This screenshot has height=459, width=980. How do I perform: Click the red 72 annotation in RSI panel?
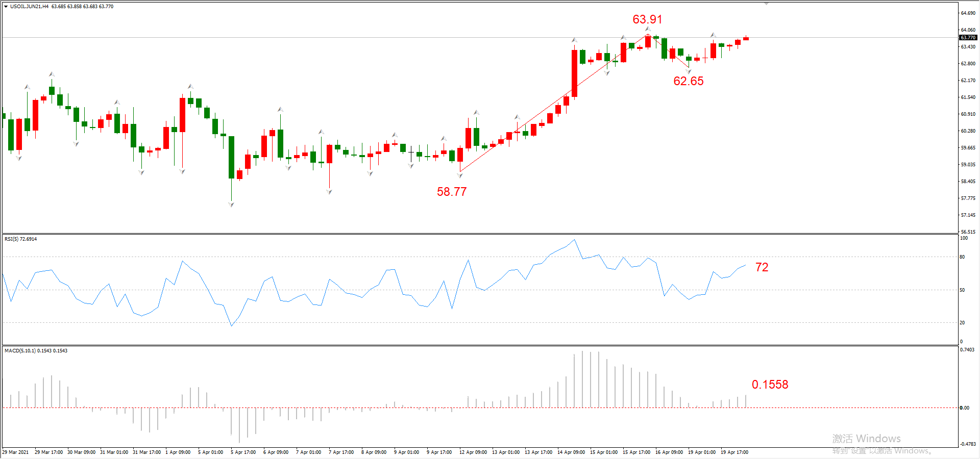762,267
